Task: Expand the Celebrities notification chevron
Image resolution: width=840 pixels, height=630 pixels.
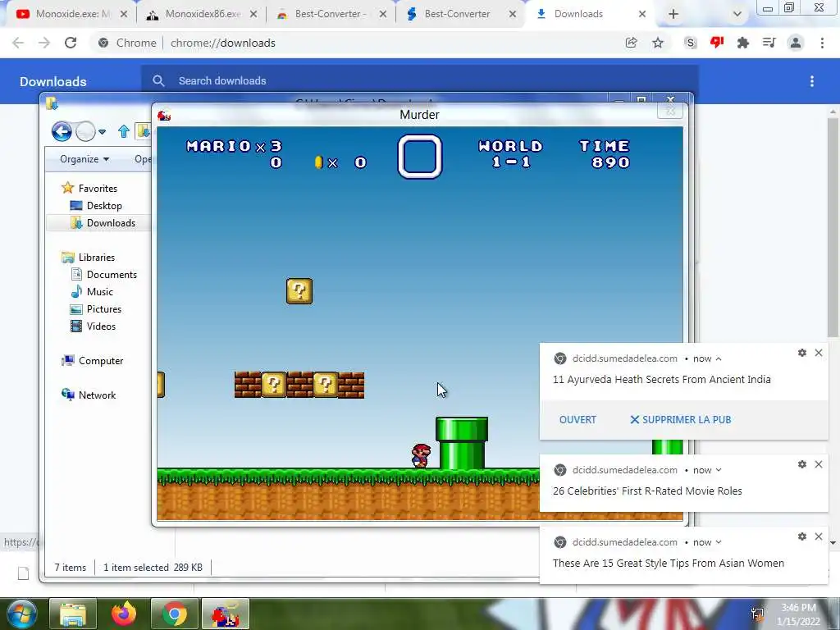Action: pyautogui.click(x=719, y=470)
